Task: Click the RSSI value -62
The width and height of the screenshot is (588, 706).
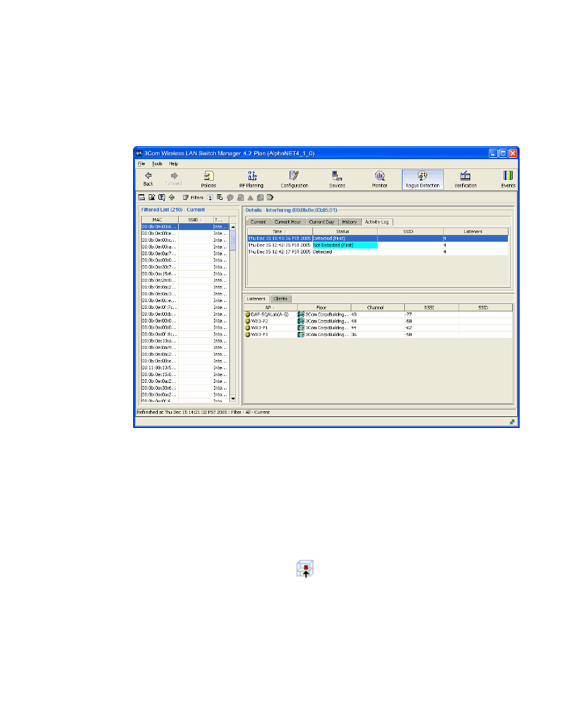Action: [409, 328]
